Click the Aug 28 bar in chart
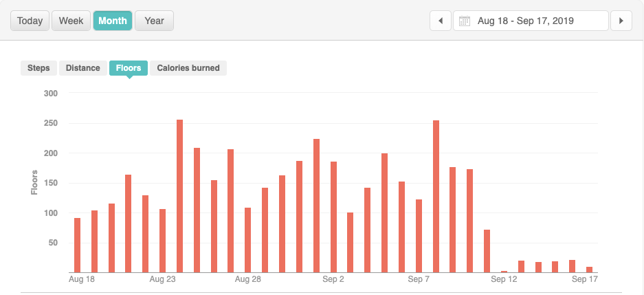Viewport: 644px width, 295px height. click(248, 240)
